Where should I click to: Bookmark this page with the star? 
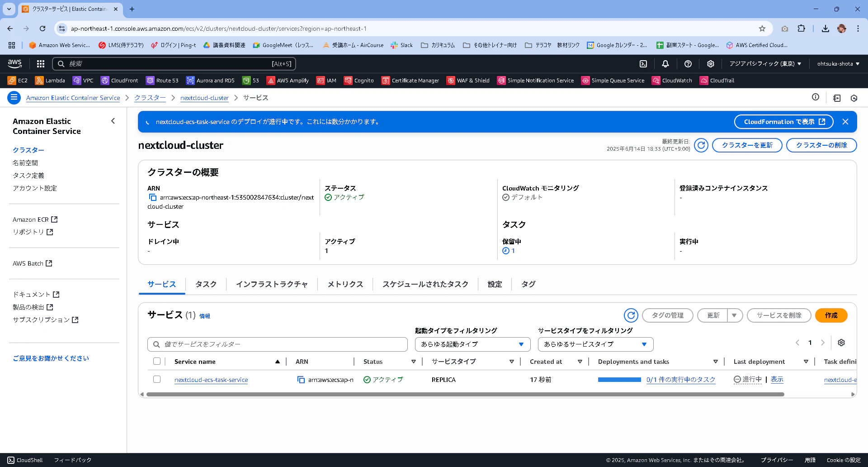762,29
